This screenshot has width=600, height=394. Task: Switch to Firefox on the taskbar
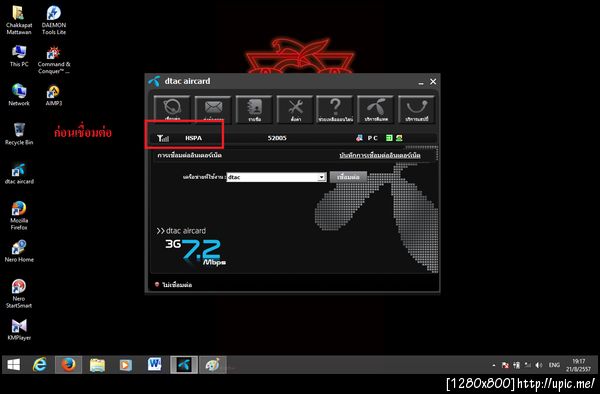[68, 365]
